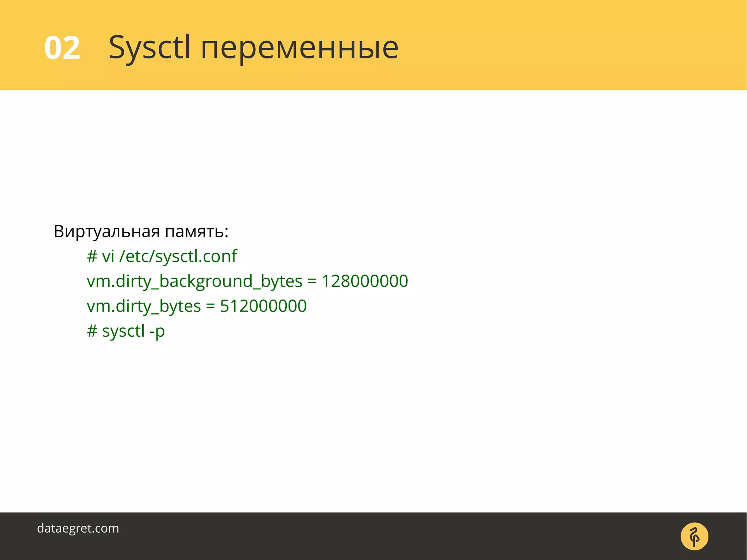Image resolution: width=747 pixels, height=560 pixels.
Task: Click the 'vm.dirty_bytes = 512000000' line
Action: pos(197,306)
